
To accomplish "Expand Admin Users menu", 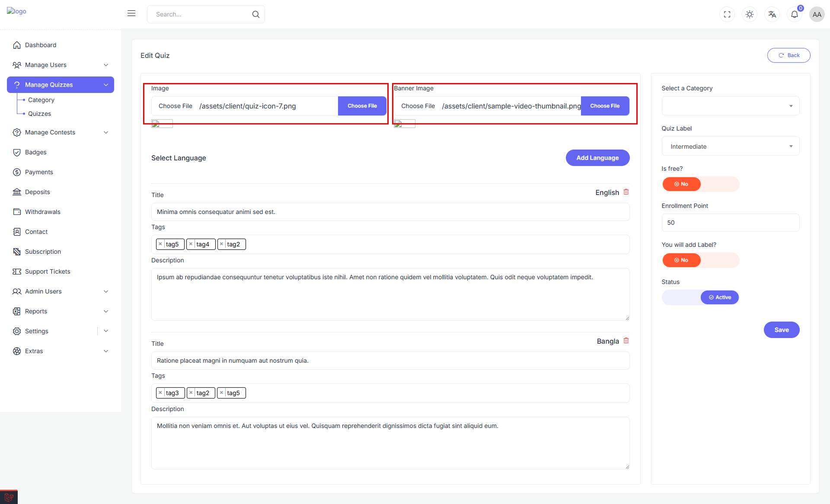I will point(61,291).
